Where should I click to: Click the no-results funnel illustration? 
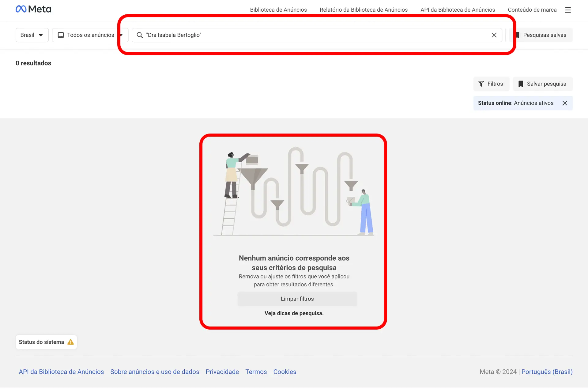click(294, 191)
